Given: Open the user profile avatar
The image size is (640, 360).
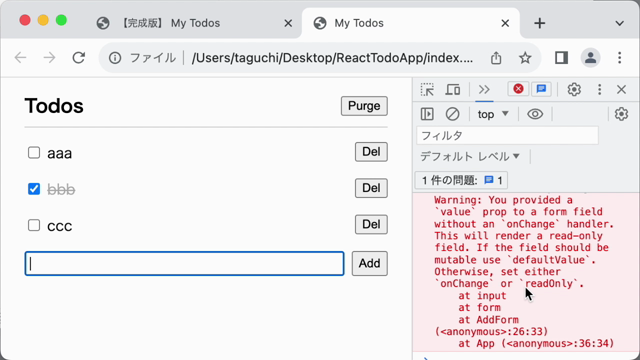Looking at the screenshot, I should pos(590,58).
